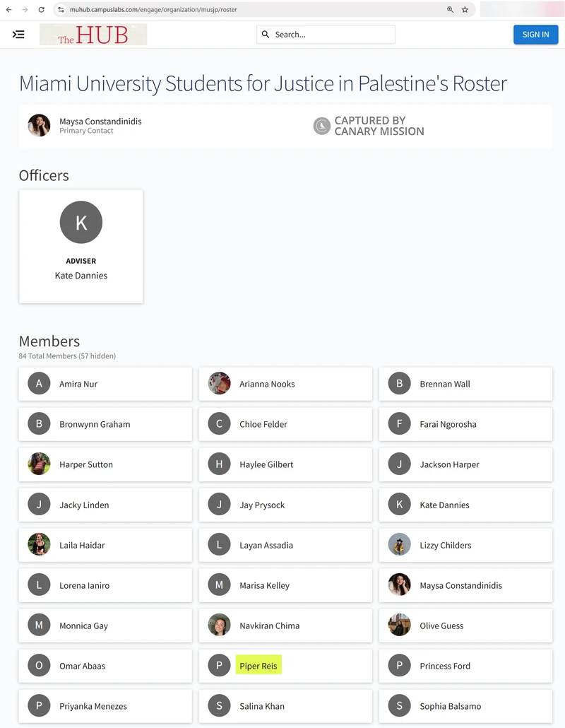Open Amira Nur member name
565x728 pixels.
(x=78, y=384)
